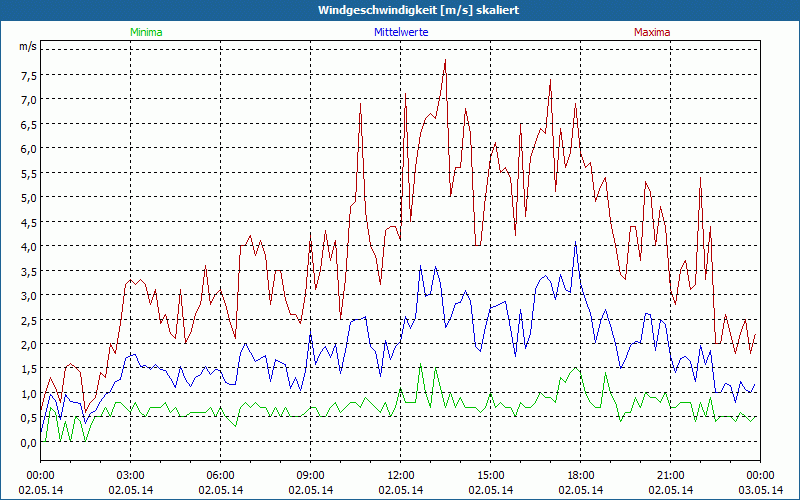
Task: Click the Mittelwerte legend label
Action: [x=401, y=32]
